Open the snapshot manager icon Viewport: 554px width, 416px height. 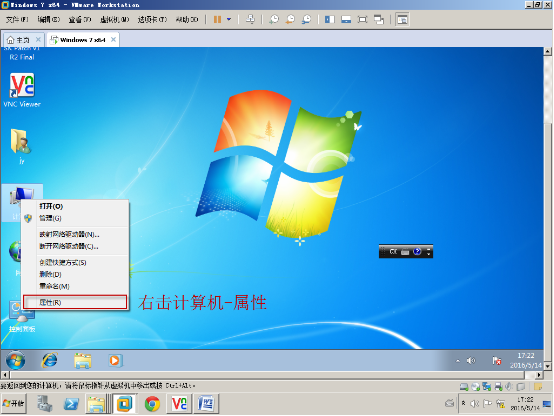[306, 19]
